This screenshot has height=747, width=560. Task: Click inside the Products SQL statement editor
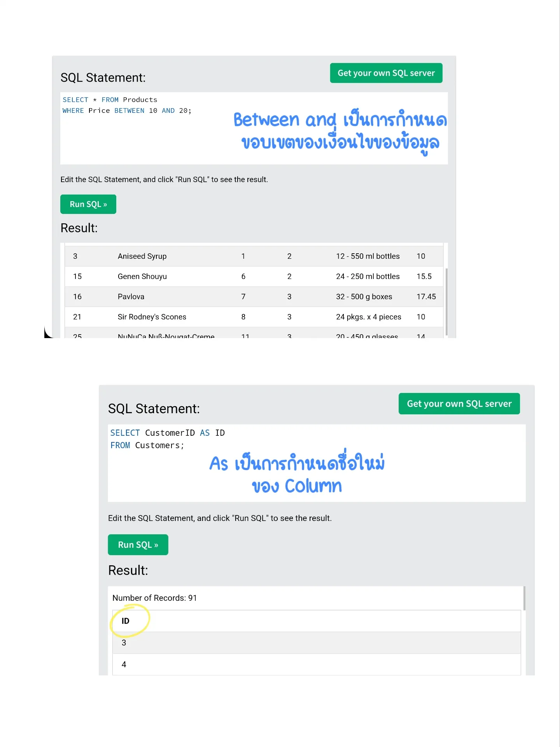click(x=254, y=128)
